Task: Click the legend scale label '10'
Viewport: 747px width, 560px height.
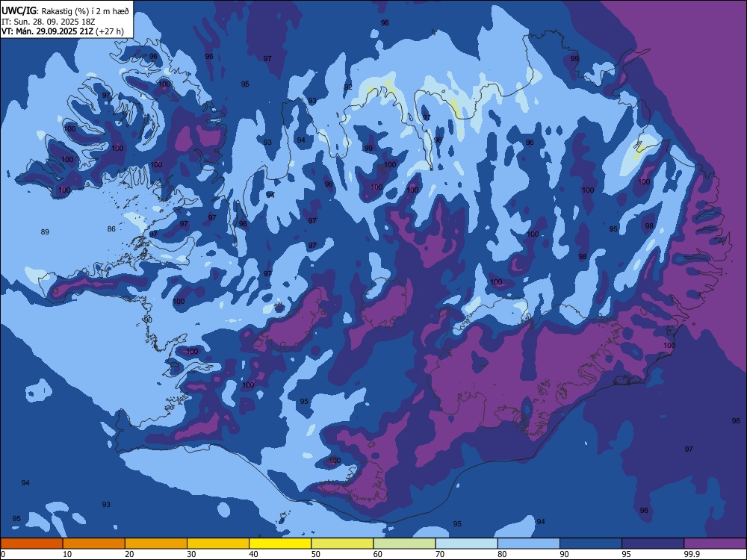Action: coord(67,554)
